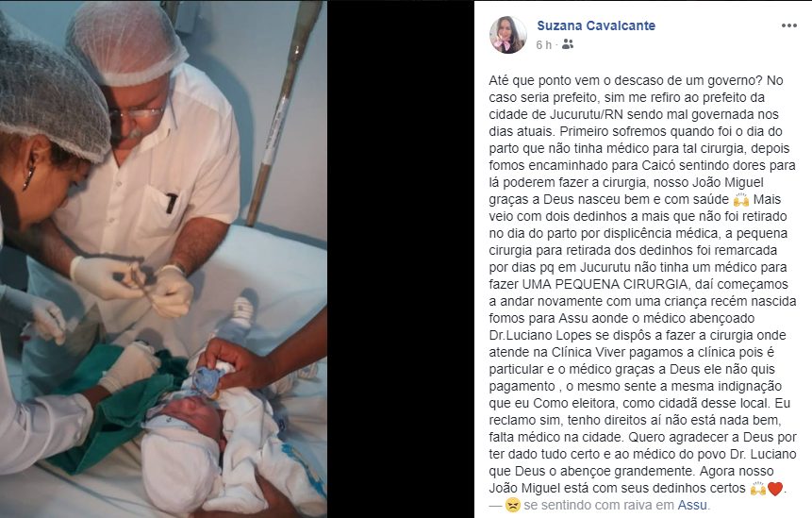The height and width of the screenshot is (518, 812).
Task: Click 'se sentindo com raiva em' feeling text
Action: tap(599, 505)
